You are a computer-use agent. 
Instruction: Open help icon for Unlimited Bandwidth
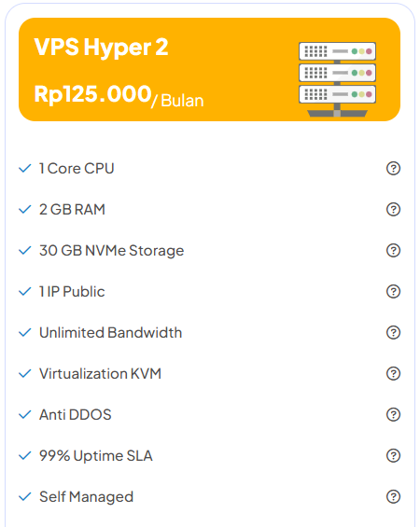coord(393,332)
